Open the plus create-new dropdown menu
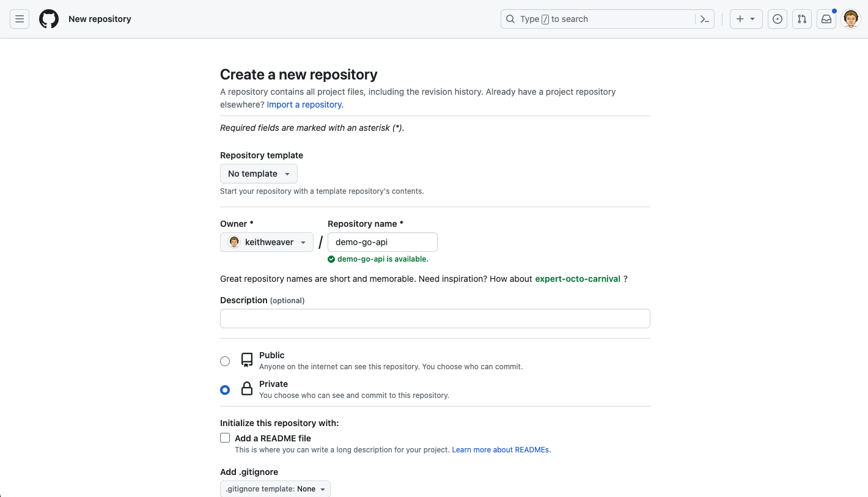The height and width of the screenshot is (497, 868). pyautogui.click(x=745, y=19)
